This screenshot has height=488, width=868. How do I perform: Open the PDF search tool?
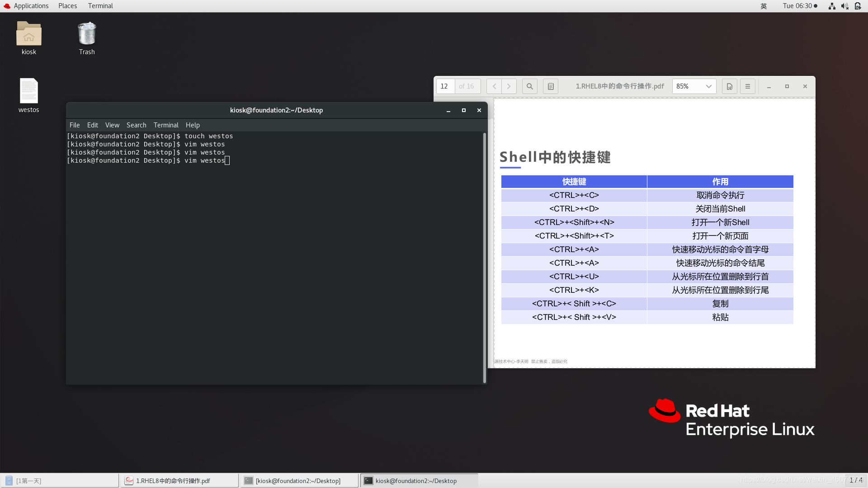coord(529,86)
